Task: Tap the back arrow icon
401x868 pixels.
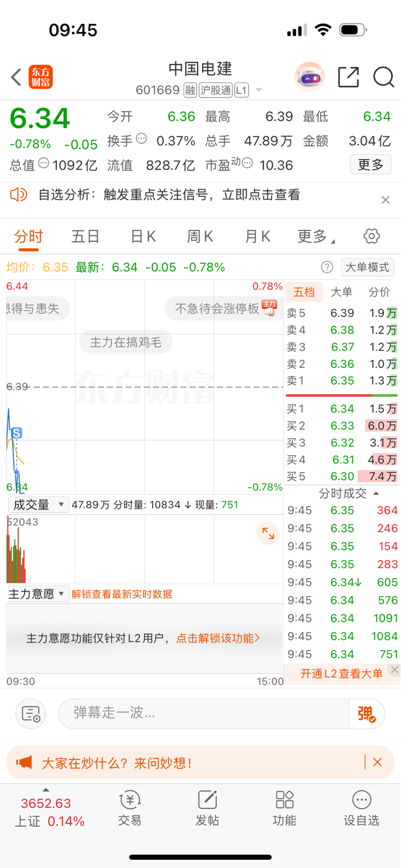Action: pos(16,77)
